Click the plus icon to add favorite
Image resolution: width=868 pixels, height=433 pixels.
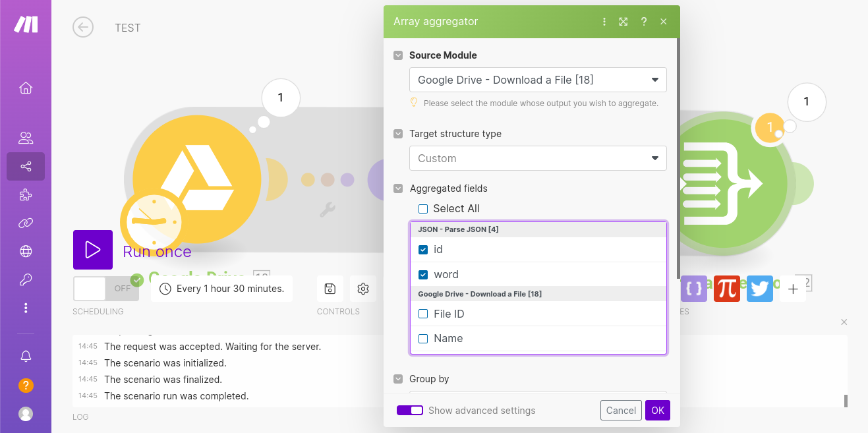click(x=793, y=289)
